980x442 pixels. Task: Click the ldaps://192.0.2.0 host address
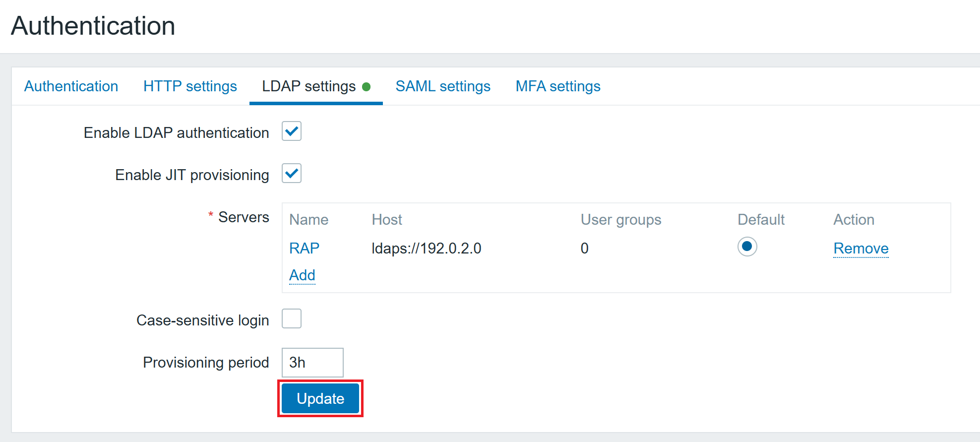point(426,248)
